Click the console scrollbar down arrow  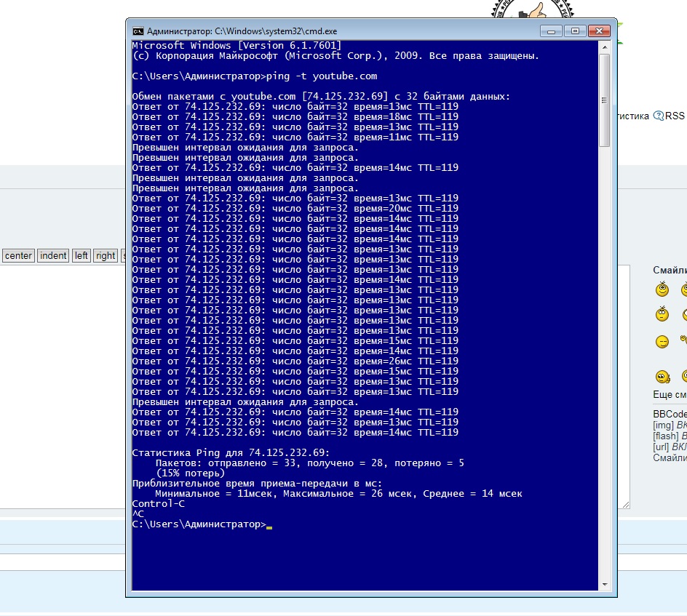coord(605,585)
